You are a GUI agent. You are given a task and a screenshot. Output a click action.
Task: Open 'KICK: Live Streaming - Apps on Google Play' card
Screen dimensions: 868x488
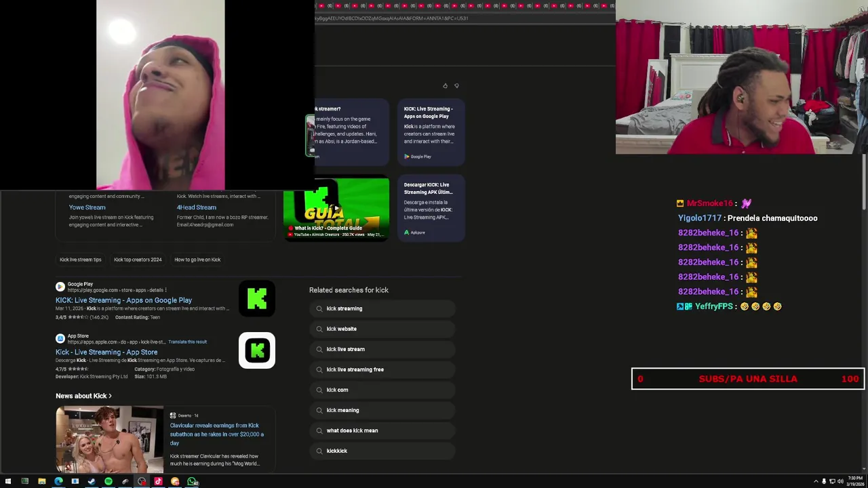click(x=431, y=132)
